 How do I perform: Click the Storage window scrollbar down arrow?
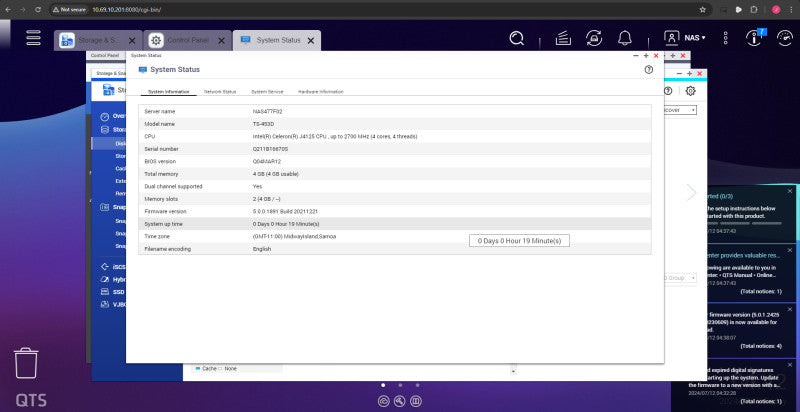[x=513, y=371]
